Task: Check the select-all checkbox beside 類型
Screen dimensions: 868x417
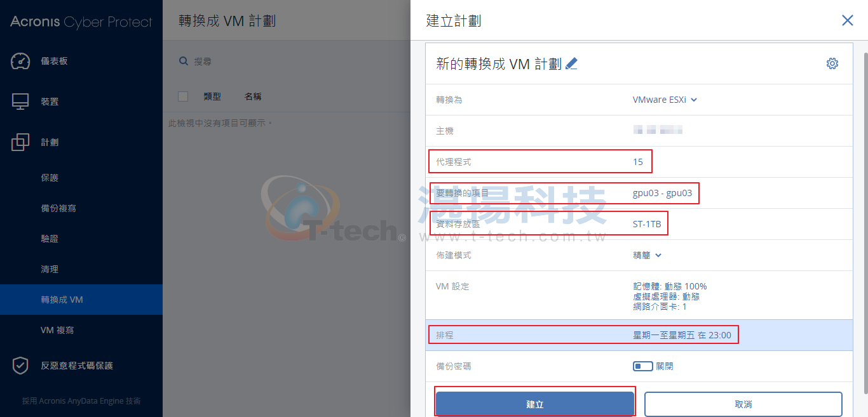Action: (x=183, y=96)
